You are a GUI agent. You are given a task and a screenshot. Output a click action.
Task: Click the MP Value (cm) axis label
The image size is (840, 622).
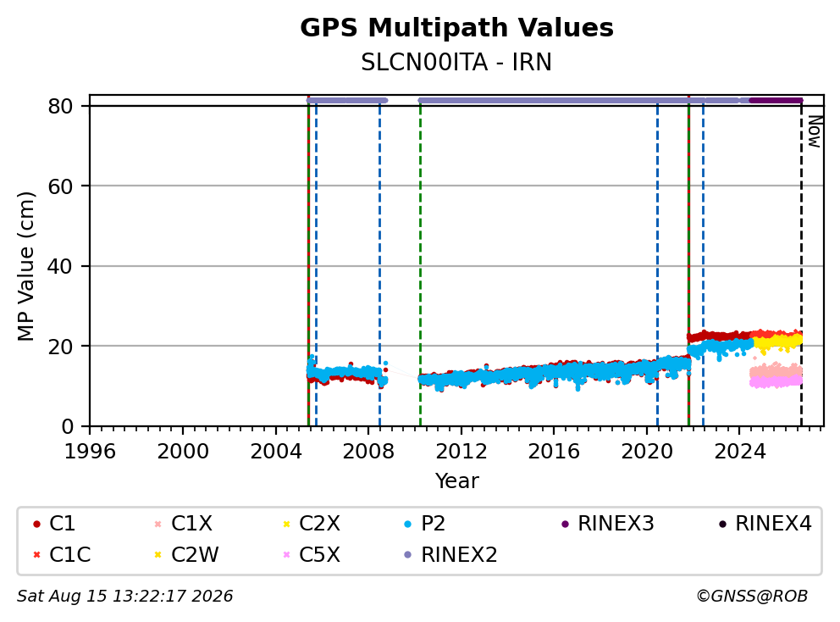[25, 266]
